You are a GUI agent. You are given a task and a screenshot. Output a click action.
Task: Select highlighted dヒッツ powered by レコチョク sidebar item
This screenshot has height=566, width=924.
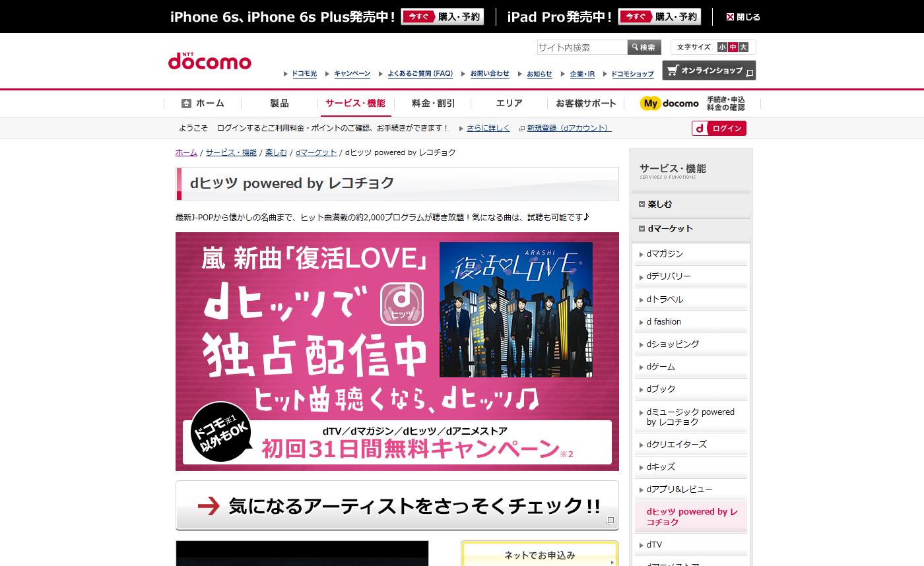[691, 517]
